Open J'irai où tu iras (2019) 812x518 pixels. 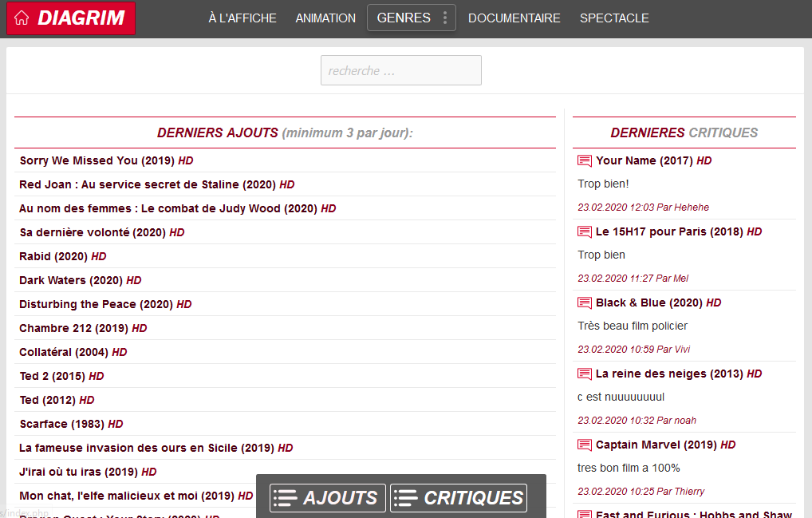(88, 472)
